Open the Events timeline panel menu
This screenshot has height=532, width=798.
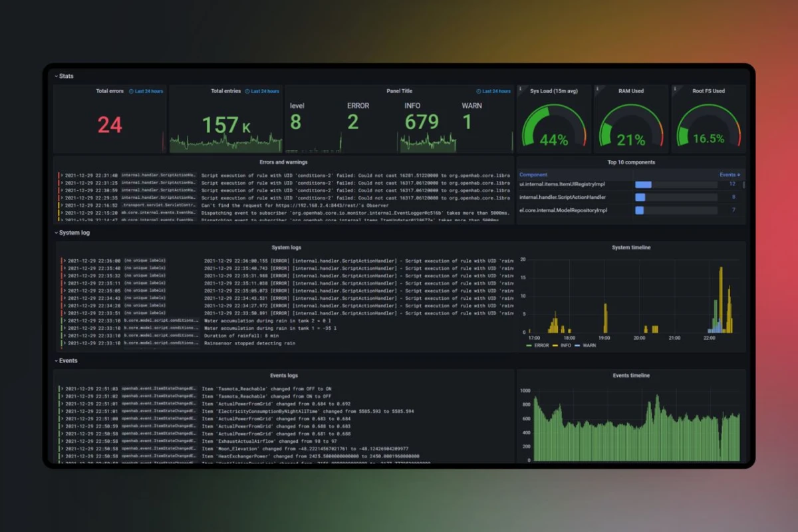631,376
